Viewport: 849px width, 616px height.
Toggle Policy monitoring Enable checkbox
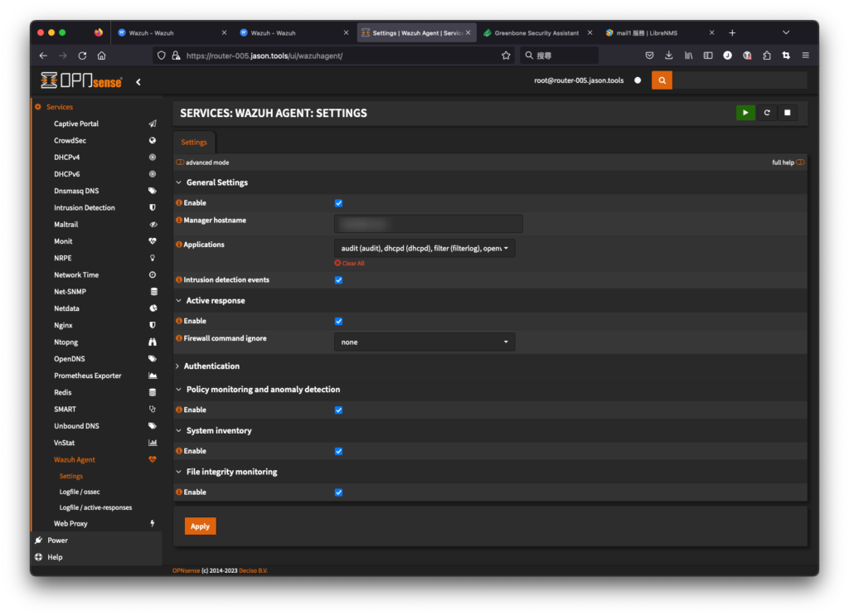pyautogui.click(x=338, y=410)
